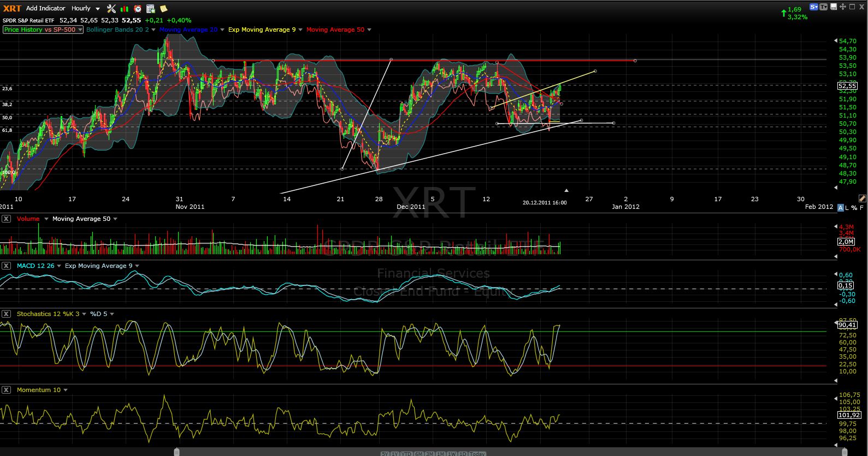The height and width of the screenshot is (456, 868).
Task: Grab the left handle of the time range scrollbar
Action: [x=176, y=452]
